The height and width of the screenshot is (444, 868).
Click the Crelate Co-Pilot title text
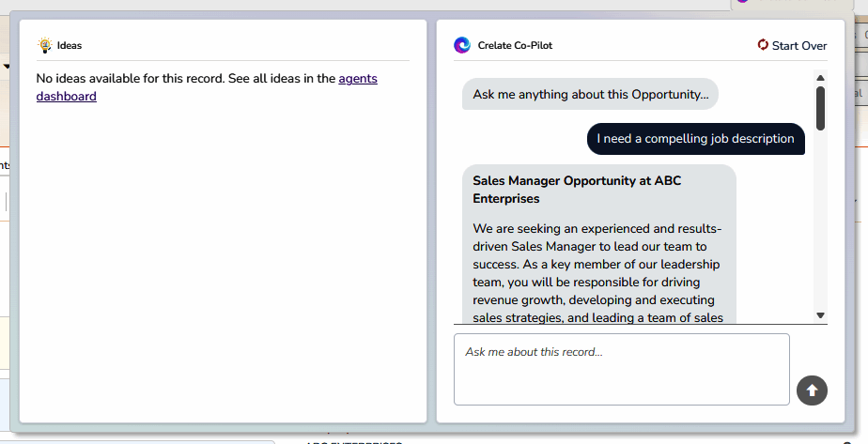[515, 46]
